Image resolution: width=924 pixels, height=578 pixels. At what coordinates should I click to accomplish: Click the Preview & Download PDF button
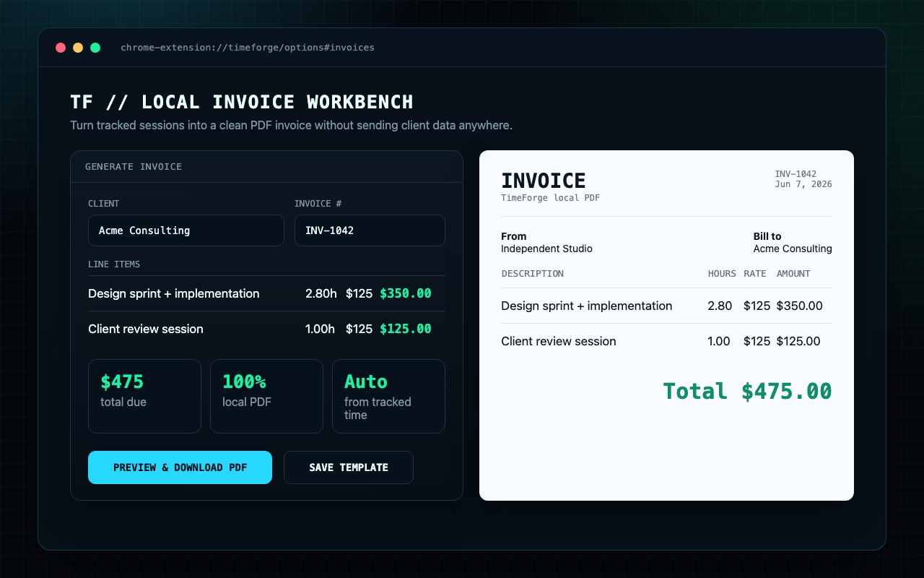[180, 467]
